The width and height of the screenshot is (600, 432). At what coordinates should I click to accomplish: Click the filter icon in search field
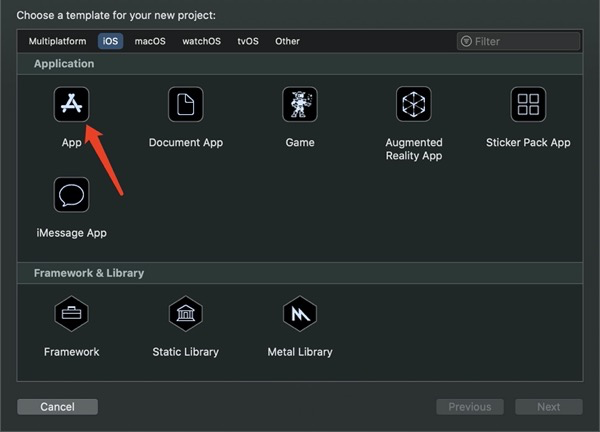pos(466,41)
